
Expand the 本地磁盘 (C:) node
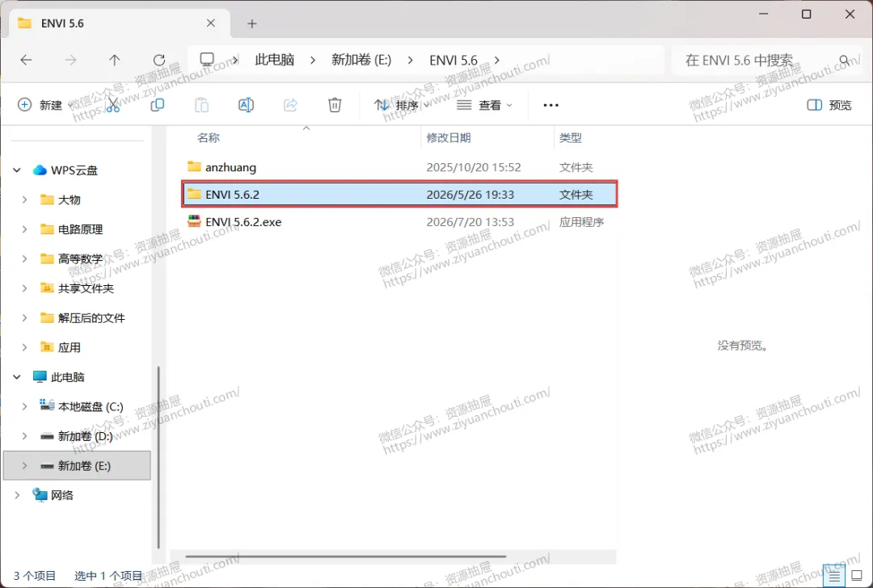(24, 406)
